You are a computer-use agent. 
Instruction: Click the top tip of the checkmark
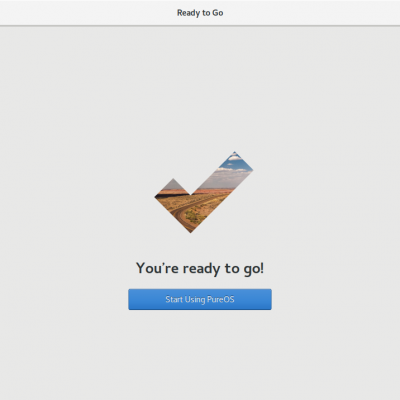pos(235,154)
